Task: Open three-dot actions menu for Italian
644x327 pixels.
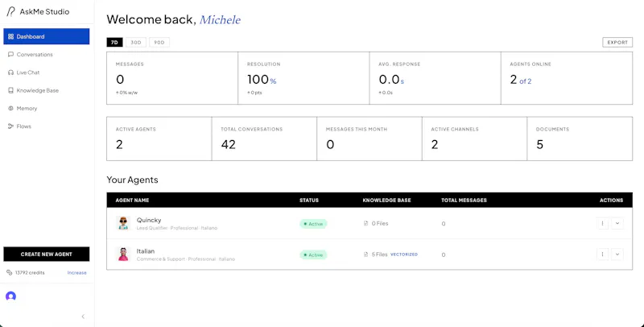Action: 602,255
